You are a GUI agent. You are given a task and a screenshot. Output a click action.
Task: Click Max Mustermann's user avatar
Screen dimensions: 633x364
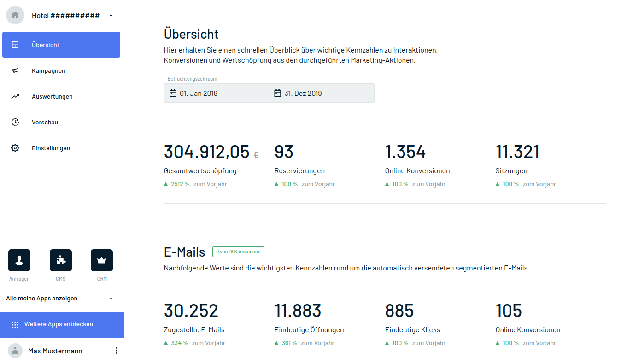[x=15, y=351]
